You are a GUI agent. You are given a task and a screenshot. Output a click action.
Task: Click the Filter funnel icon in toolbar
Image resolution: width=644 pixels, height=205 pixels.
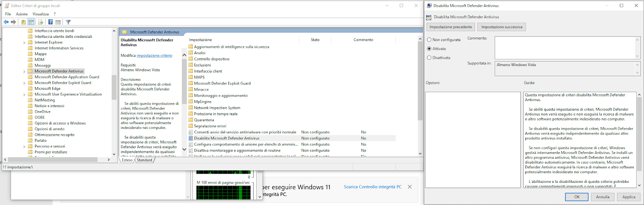[68, 22]
